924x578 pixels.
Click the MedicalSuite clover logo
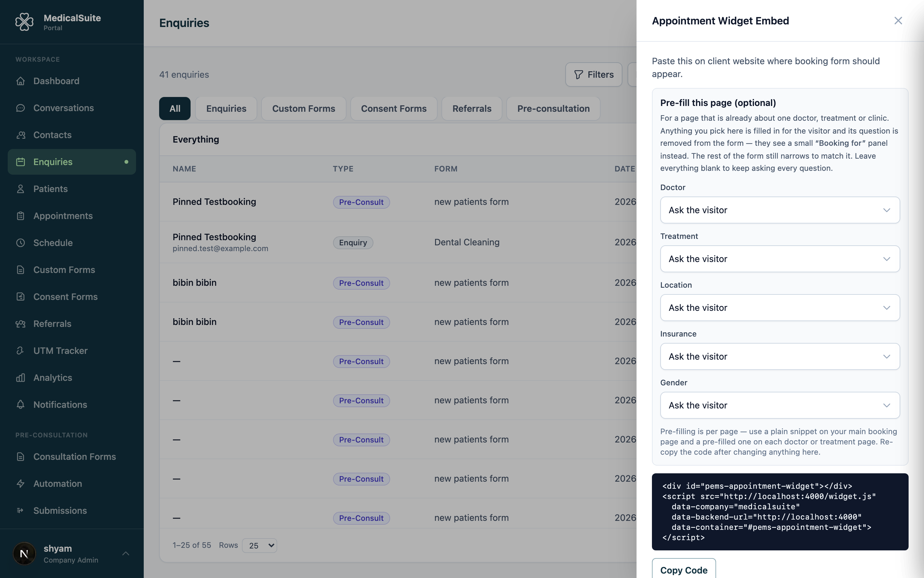(24, 22)
